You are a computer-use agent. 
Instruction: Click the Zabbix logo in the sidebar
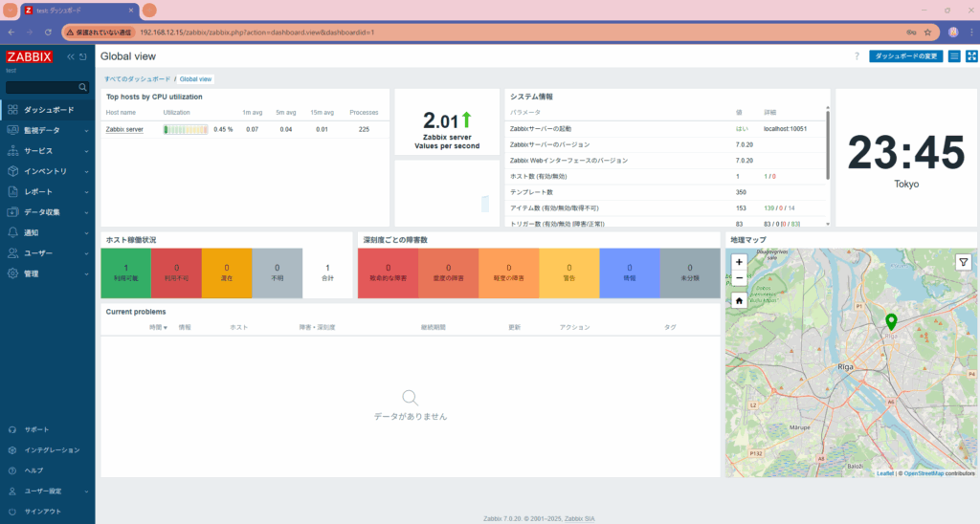coord(29,56)
